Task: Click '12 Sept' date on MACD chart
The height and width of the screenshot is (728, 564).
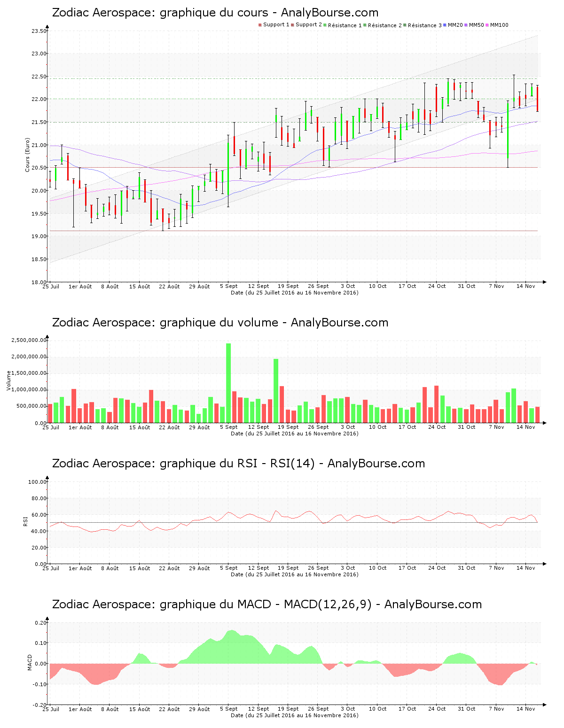Action: pyautogui.click(x=258, y=709)
